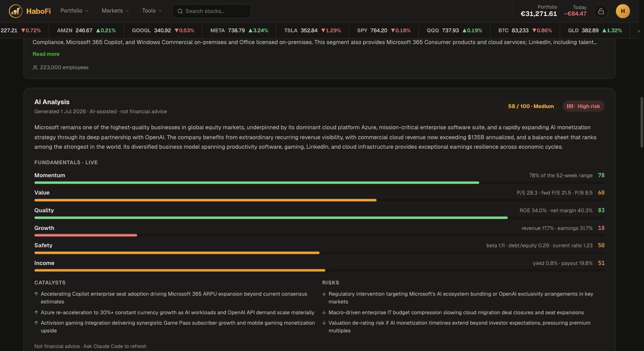Click the search magnifier icon

point(180,11)
